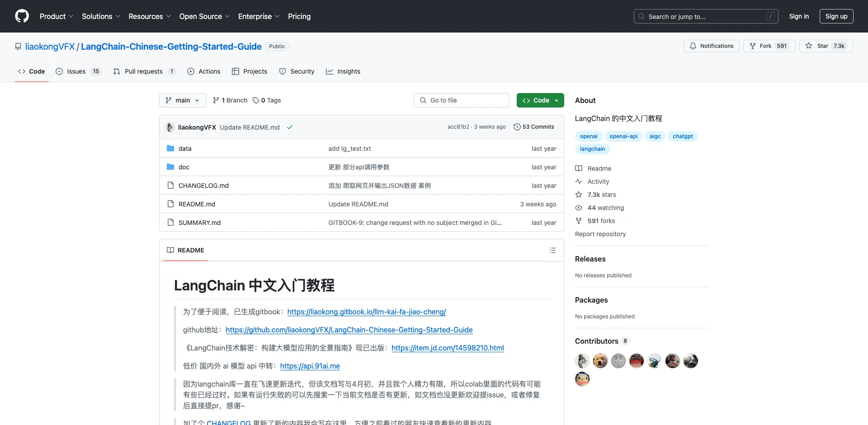
Task: Click the aigc topic tag
Action: (x=655, y=136)
